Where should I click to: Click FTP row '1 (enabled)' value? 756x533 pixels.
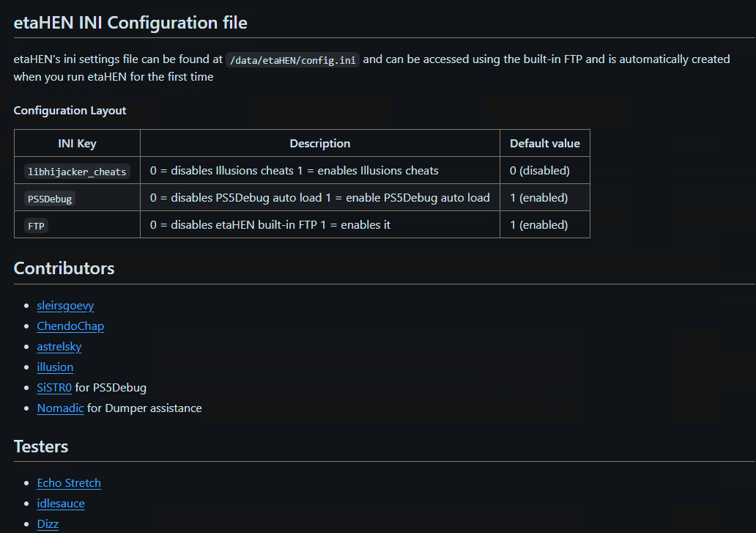click(x=545, y=224)
